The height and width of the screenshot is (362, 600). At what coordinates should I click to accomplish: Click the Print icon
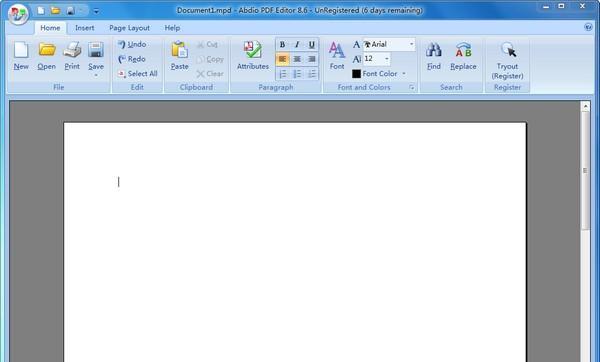pos(72,50)
